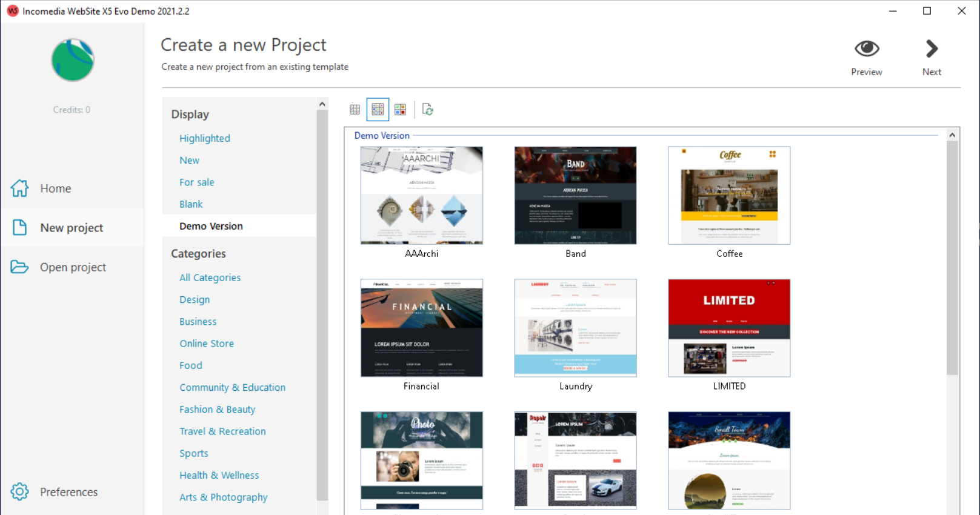980x515 pixels.
Task: Choose the Small Town template thumbnail
Action: pos(729,460)
